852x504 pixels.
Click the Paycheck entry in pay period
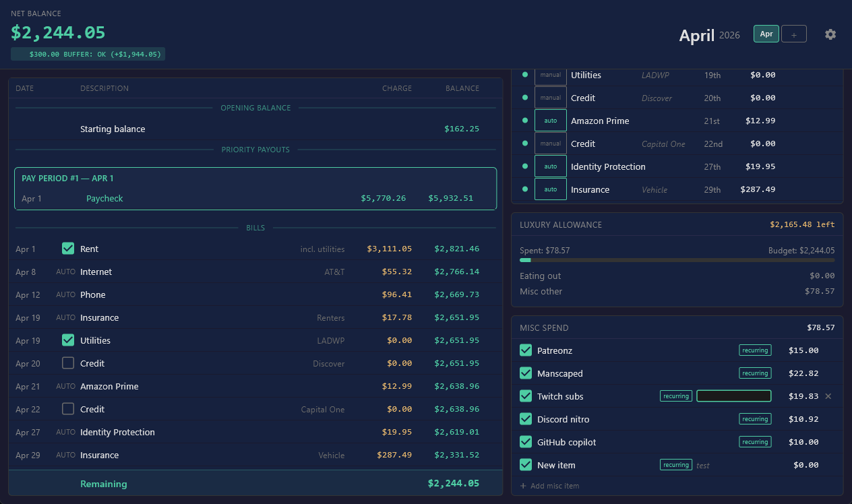pyautogui.click(x=104, y=198)
